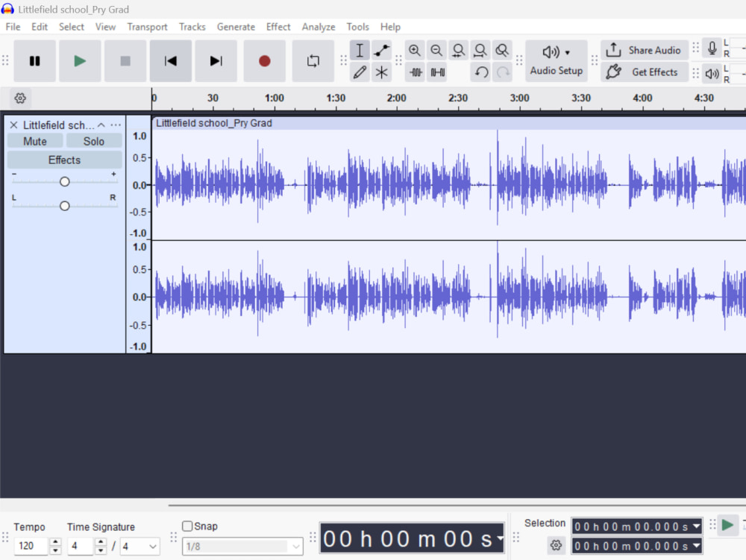Close the Littlefield sch... track

click(x=13, y=125)
